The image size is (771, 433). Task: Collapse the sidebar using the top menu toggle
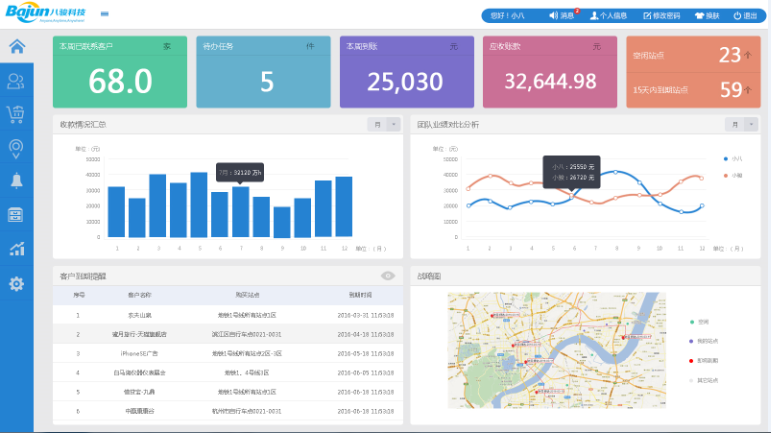(105, 16)
